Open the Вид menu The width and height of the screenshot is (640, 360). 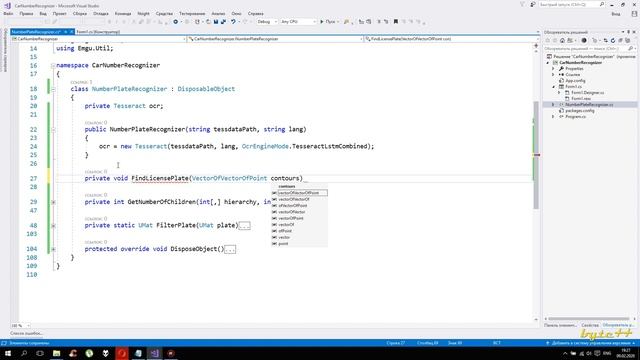(43, 13)
